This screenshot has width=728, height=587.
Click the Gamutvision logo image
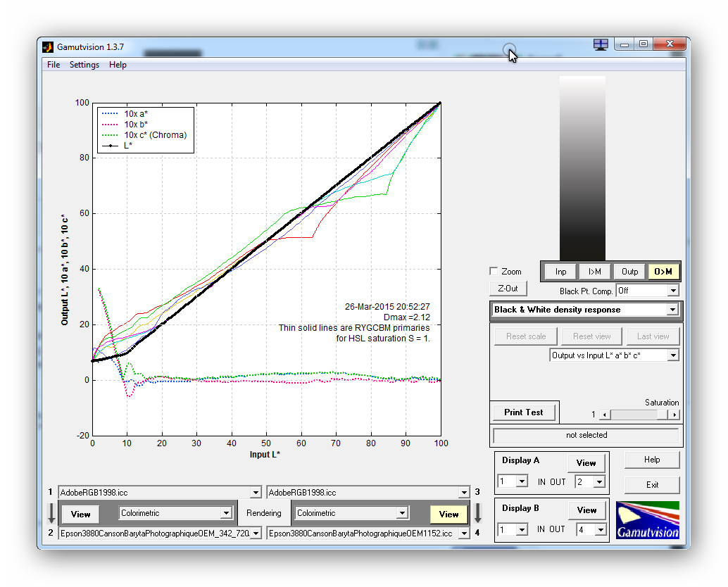[x=647, y=521]
